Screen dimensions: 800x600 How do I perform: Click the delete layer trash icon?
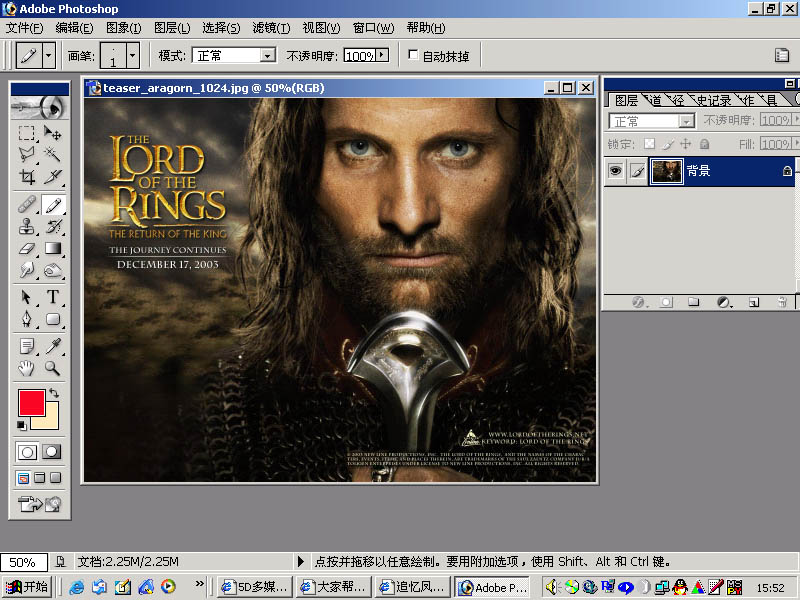point(782,303)
